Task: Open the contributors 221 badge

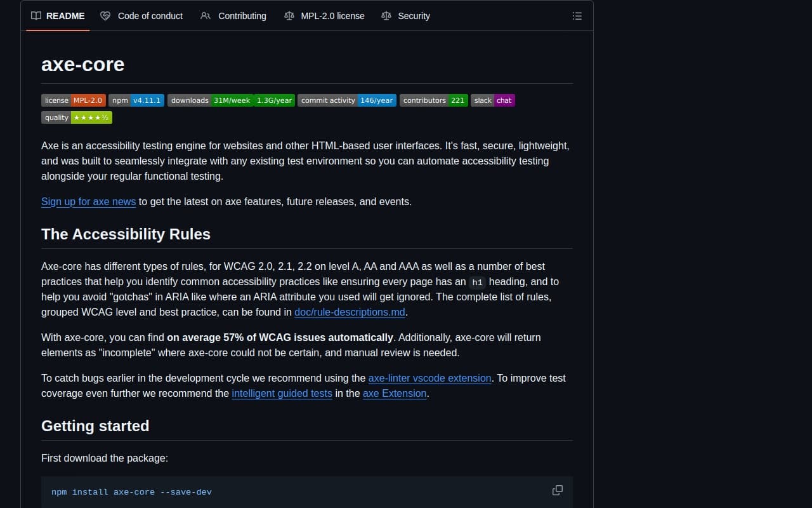Action: point(433,100)
